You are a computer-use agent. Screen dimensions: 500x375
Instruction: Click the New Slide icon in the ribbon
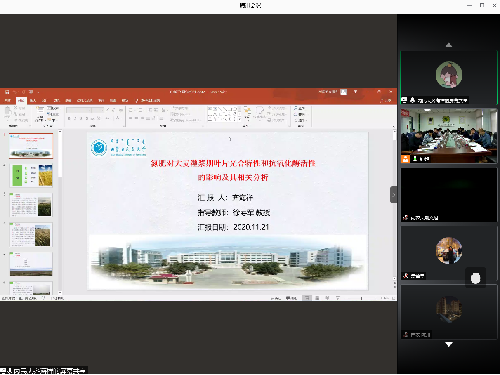[x=40, y=112]
